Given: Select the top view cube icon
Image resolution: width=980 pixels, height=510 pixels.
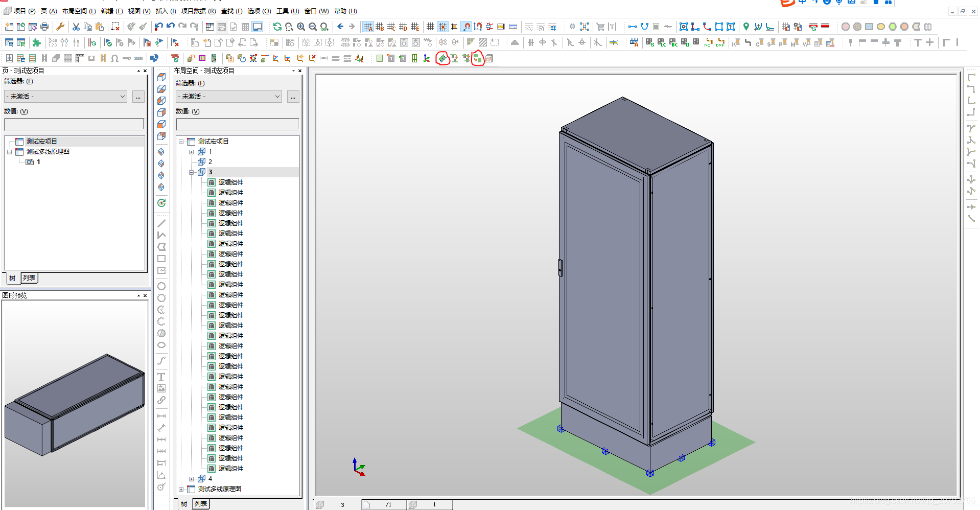Looking at the screenshot, I should click(161, 77).
